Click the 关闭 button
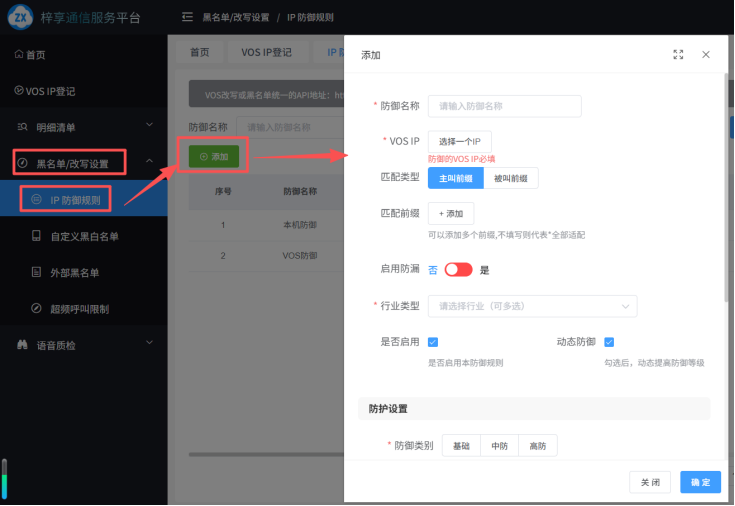 coord(650,482)
